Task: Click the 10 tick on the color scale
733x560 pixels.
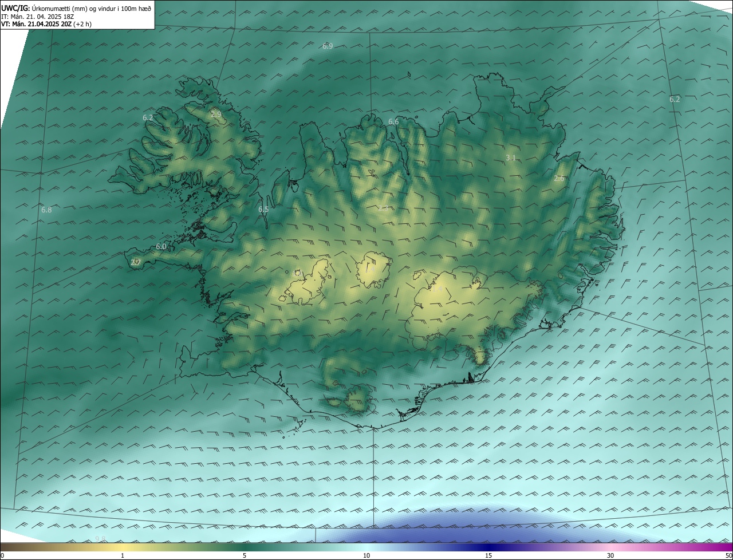Action: tap(366, 555)
